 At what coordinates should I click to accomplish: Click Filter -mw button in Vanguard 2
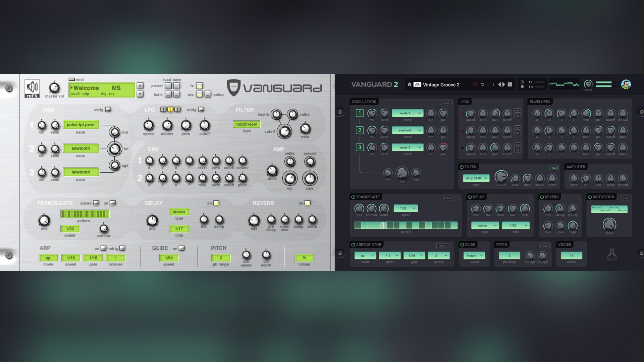coord(553,168)
